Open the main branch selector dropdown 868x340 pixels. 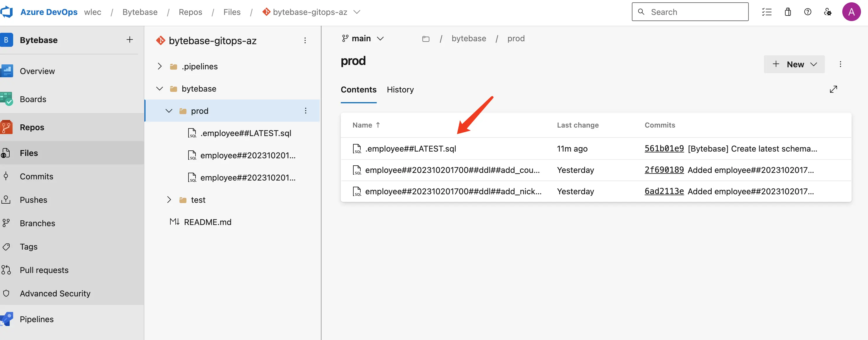(363, 38)
